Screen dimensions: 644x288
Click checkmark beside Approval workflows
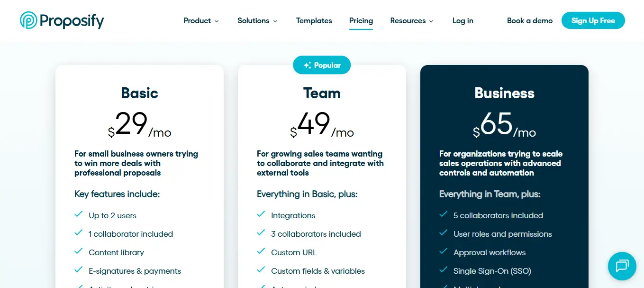click(x=444, y=251)
